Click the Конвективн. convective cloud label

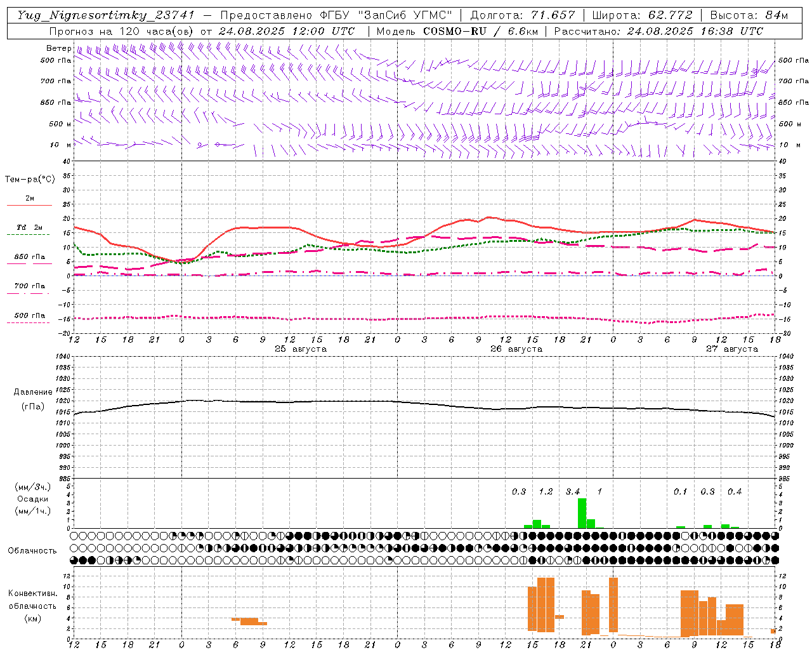32,594
